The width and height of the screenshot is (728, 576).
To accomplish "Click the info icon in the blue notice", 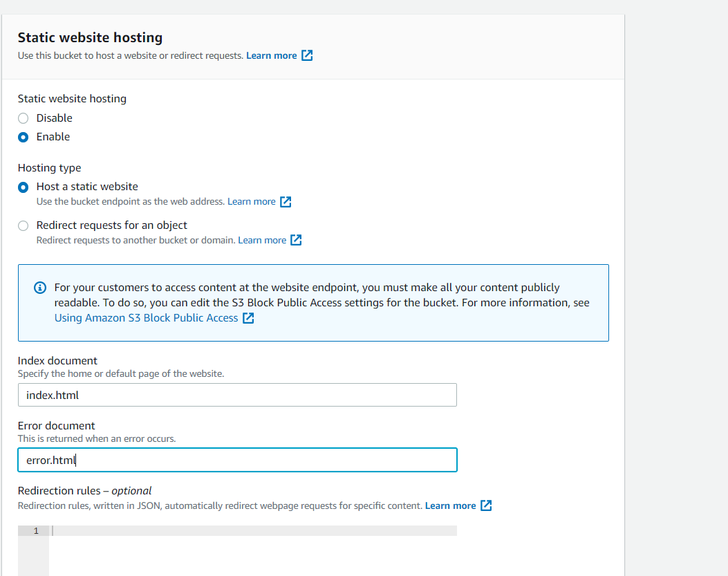I will tap(40, 288).
